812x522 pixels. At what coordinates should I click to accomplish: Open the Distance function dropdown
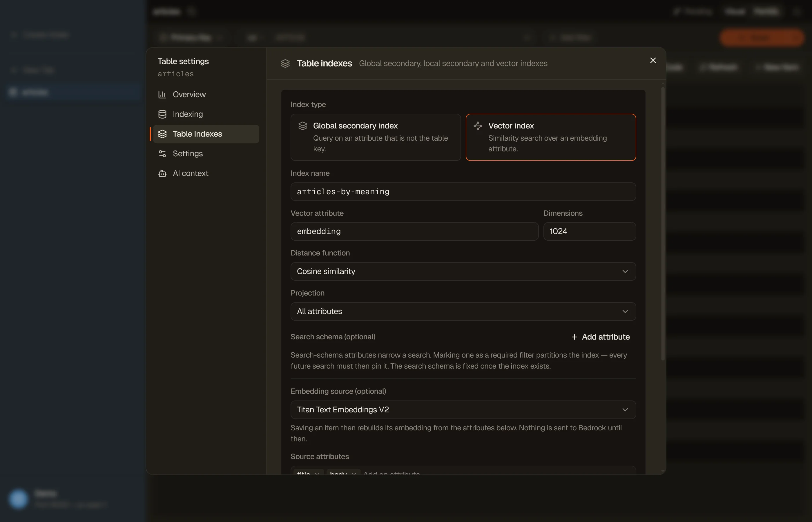[463, 271]
